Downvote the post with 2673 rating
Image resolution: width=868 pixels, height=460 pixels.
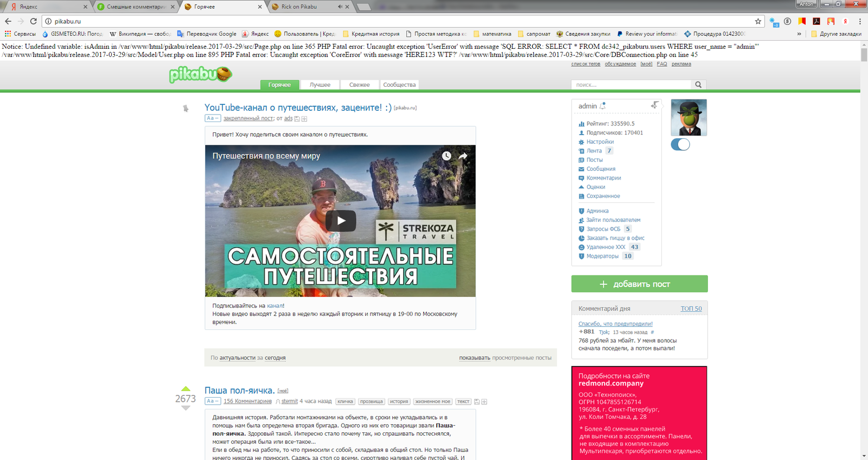186,408
